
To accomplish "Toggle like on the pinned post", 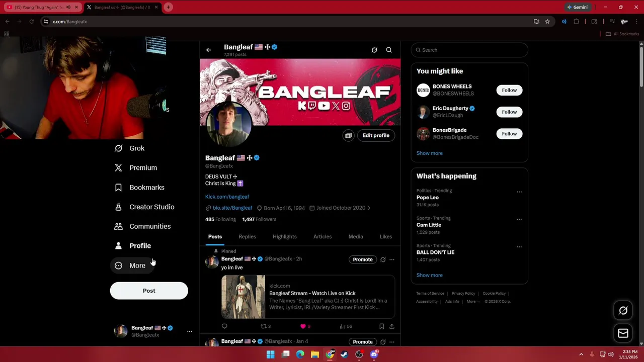I will [x=305, y=327].
